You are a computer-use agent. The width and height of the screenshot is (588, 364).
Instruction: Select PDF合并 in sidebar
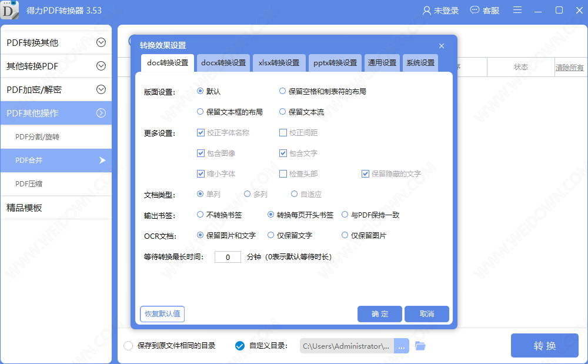[x=56, y=161]
